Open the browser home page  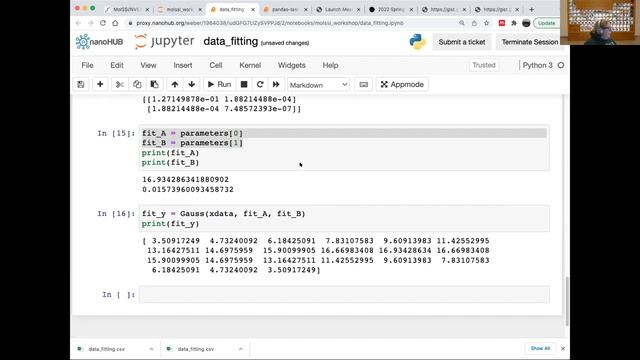click(x=115, y=23)
